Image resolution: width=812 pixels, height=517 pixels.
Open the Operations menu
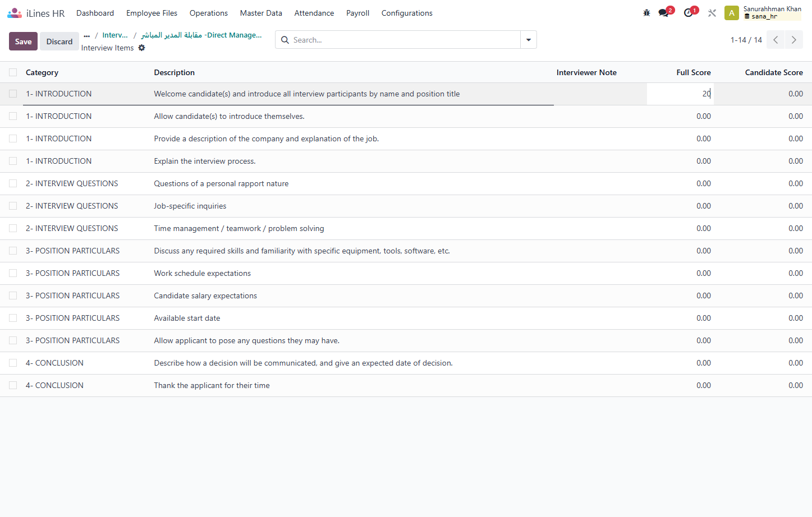[209, 13]
